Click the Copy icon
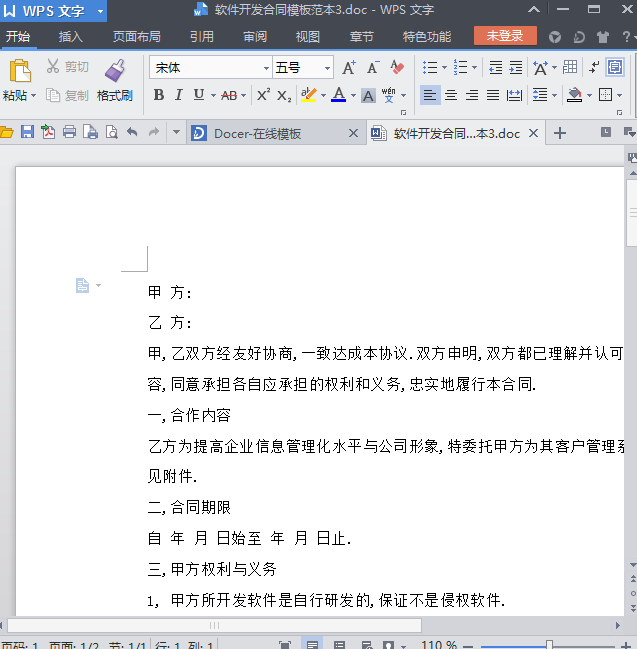Screen dimensions: 637x649 coord(53,96)
